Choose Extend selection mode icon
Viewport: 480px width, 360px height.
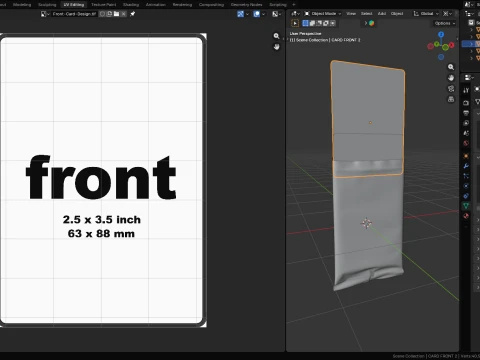[x=312, y=23]
